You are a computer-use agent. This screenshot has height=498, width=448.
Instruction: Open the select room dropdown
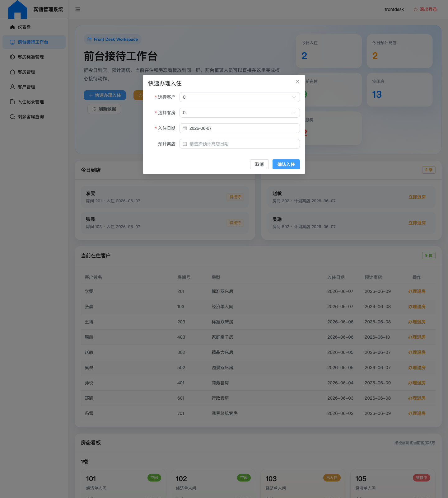[240, 113]
